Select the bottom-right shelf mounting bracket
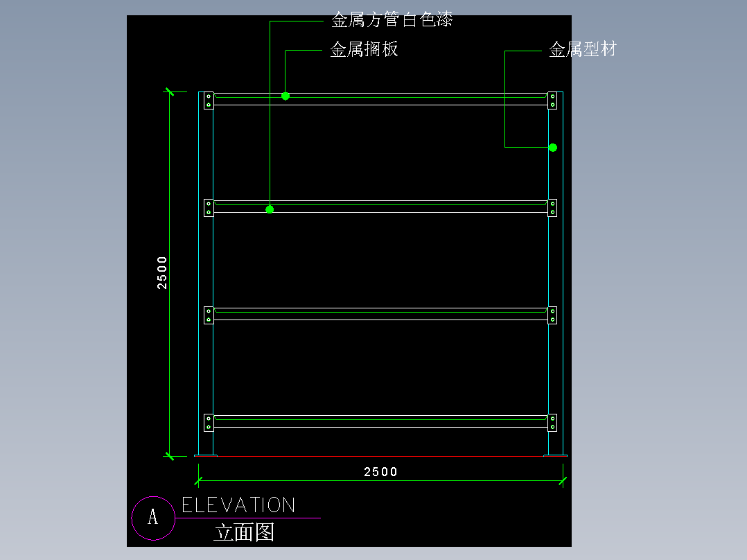 553,423
